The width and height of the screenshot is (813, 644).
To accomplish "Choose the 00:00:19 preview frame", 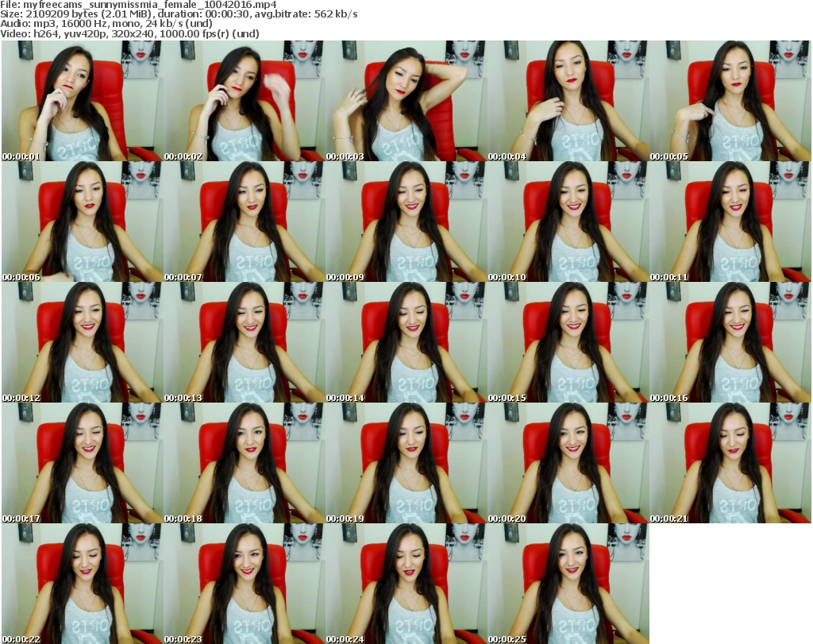I will tap(406, 463).
